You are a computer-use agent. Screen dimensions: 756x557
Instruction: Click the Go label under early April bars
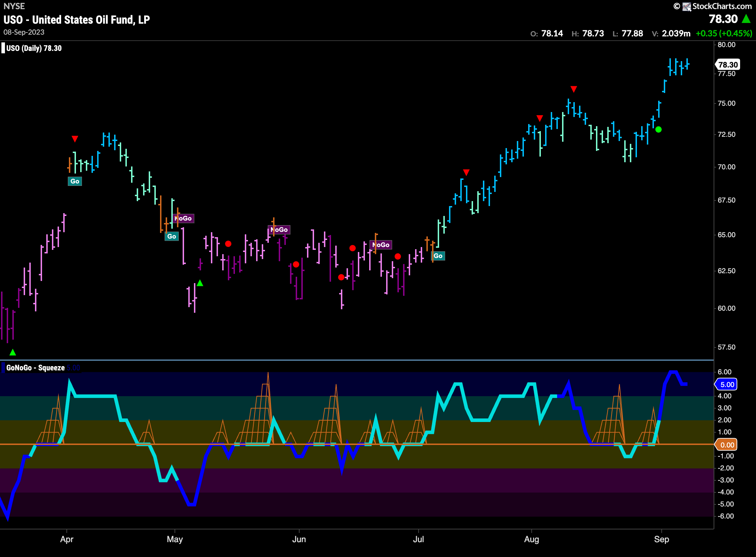[75, 181]
